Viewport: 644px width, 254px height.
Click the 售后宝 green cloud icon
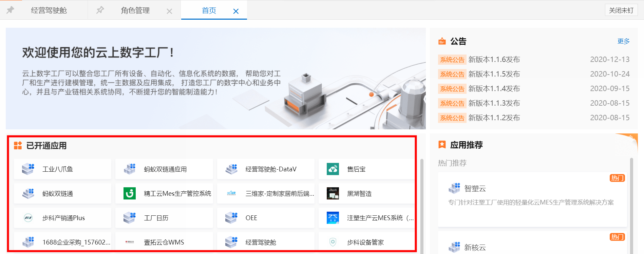click(333, 169)
